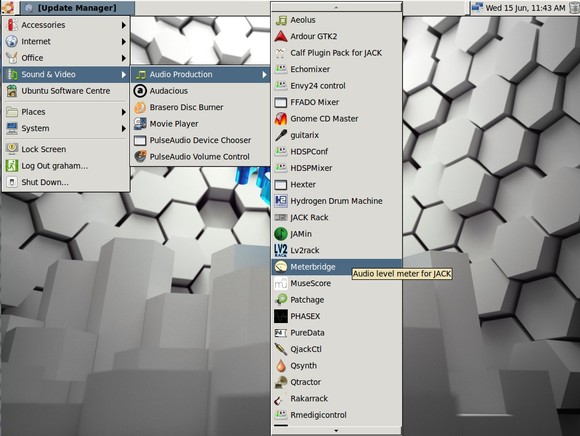
Task: Click the Meterbridge gauge icon
Action: 281,267
